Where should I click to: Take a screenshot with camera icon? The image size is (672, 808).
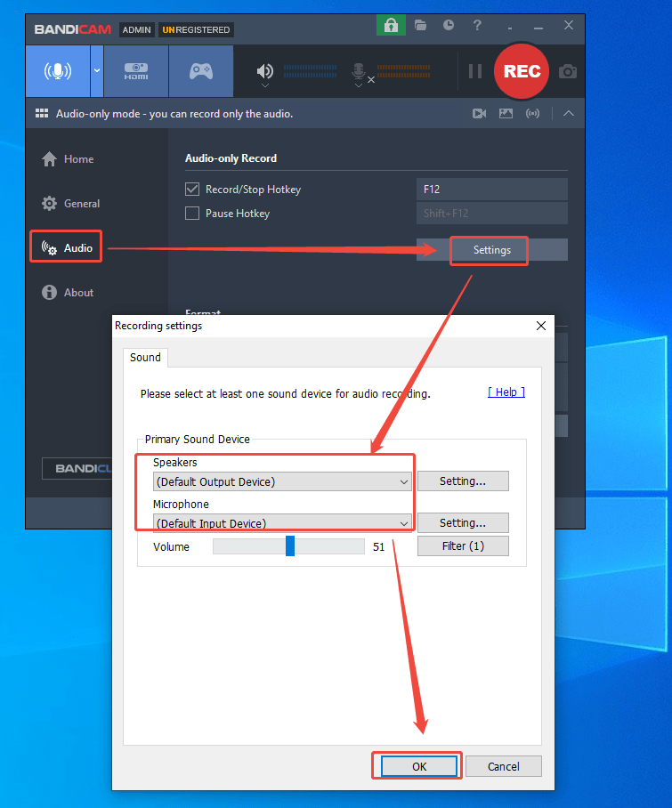pos(567,71)
